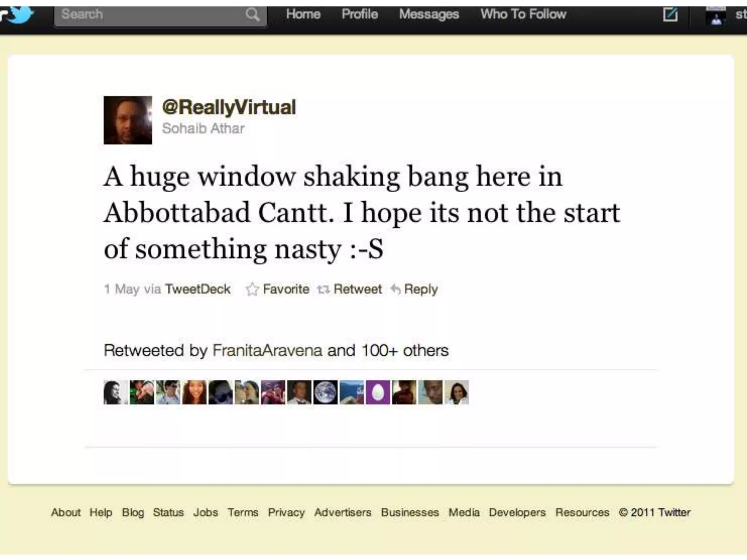Open the Profile menu item

[360, 14]
